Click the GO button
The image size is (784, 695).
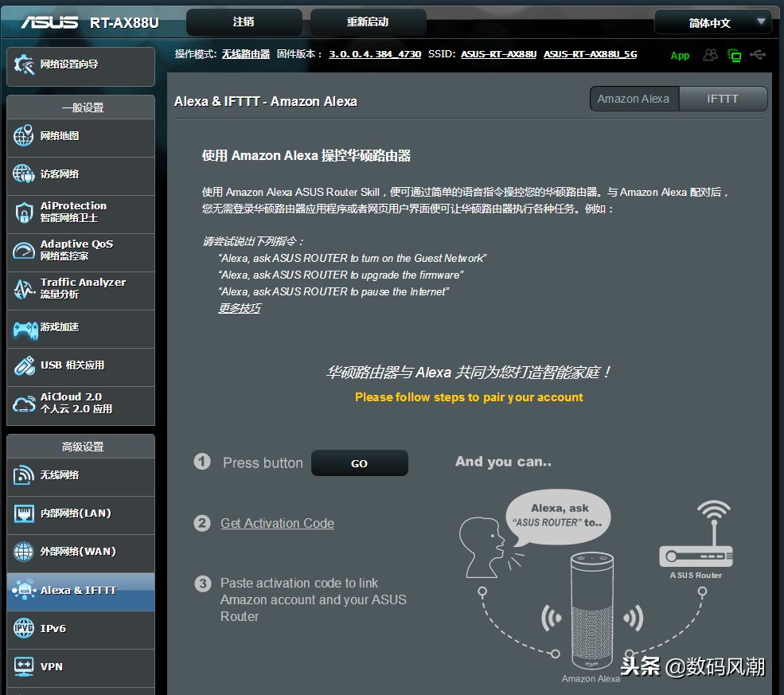point(360,463)
